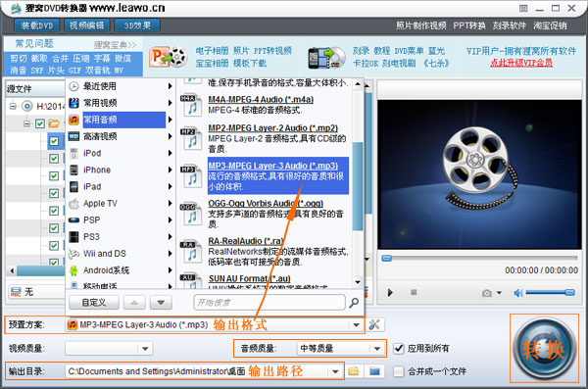Click the stop button in the preview player
Viewport: 588px width, 389px height.
[x=414, y=292]
